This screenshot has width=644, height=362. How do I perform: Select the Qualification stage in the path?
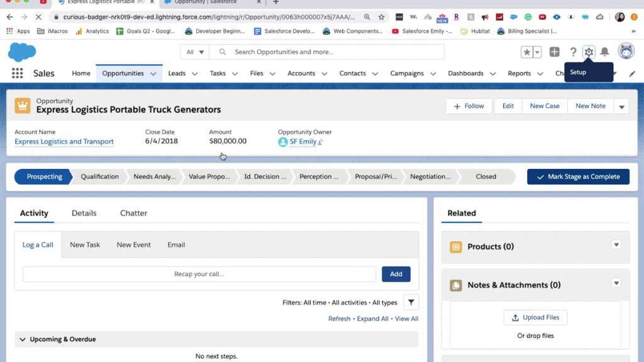99,177
